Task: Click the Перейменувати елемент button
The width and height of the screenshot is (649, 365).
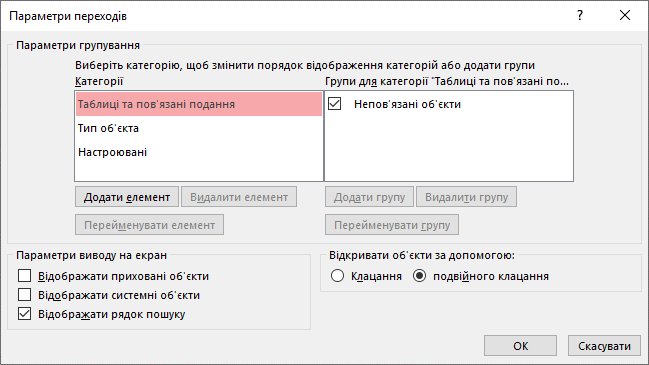Action: click(149, 225)
